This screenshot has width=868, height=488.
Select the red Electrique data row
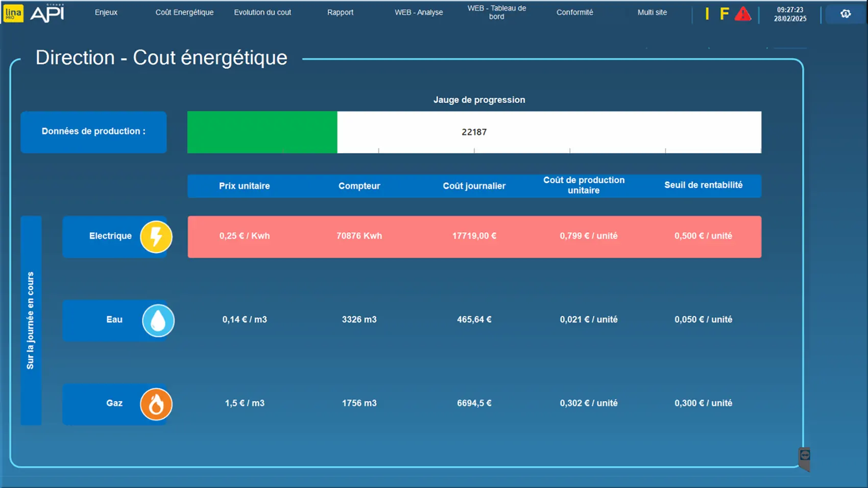click(x=474, y=236)
